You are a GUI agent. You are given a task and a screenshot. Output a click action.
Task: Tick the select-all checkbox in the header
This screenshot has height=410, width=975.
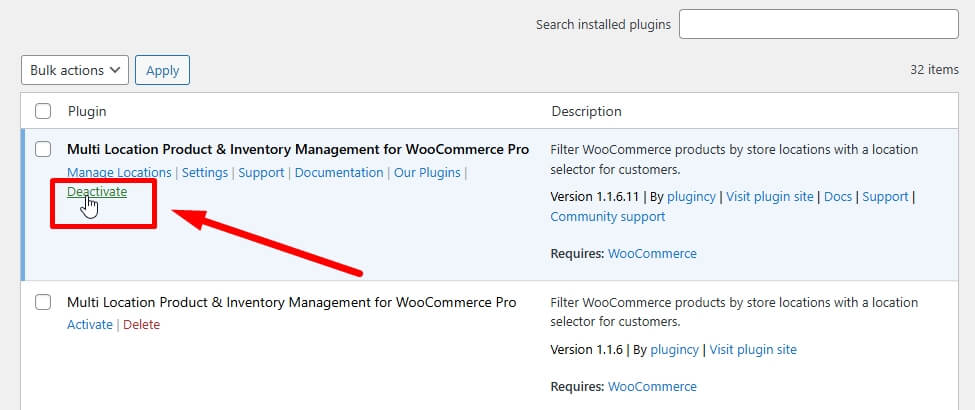(43, 111)
